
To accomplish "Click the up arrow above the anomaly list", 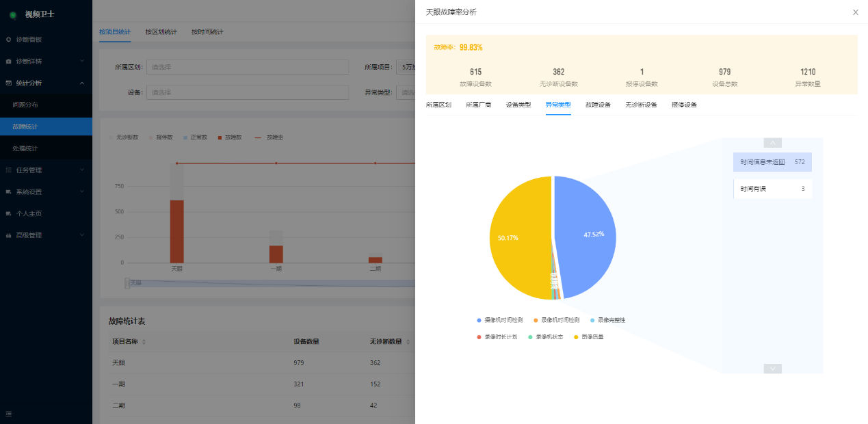I will coord(772,142).
